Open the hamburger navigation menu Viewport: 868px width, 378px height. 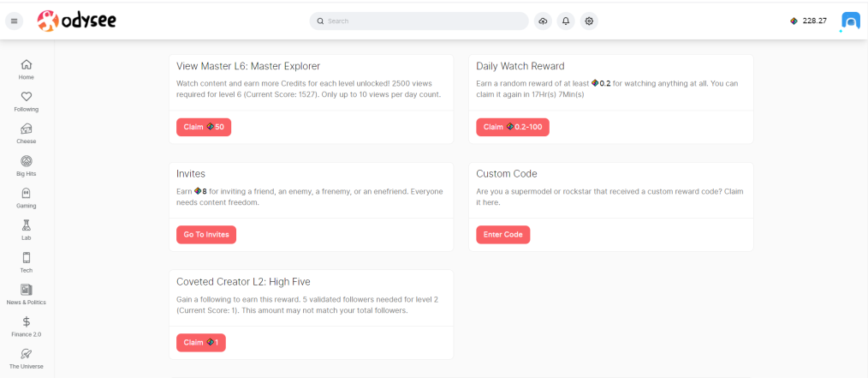click(x=14, y=21)
